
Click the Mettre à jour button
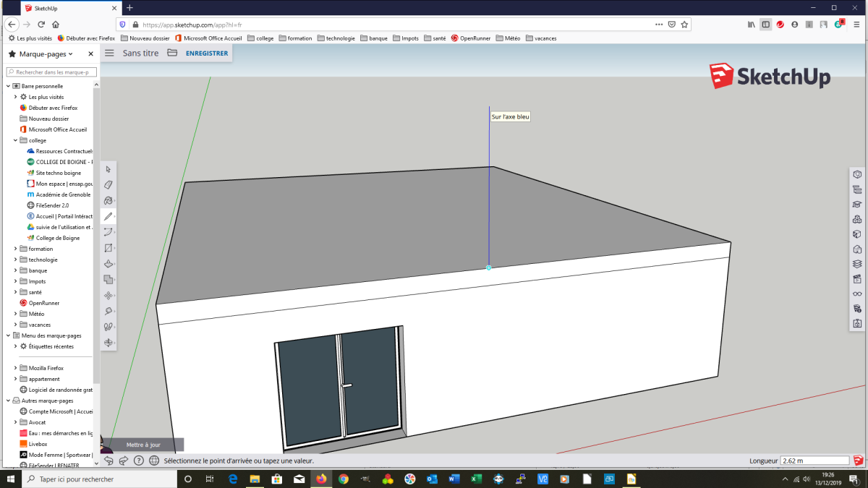(143, 445)
